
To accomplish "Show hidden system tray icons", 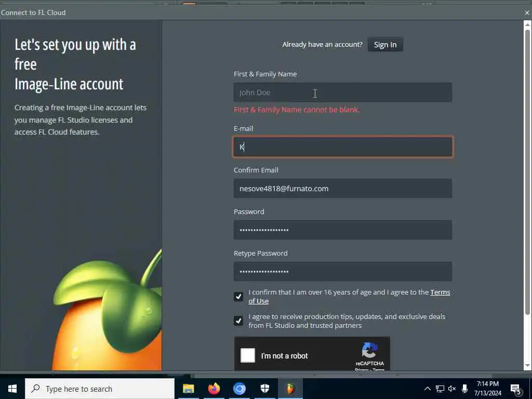I will [428, 389].
